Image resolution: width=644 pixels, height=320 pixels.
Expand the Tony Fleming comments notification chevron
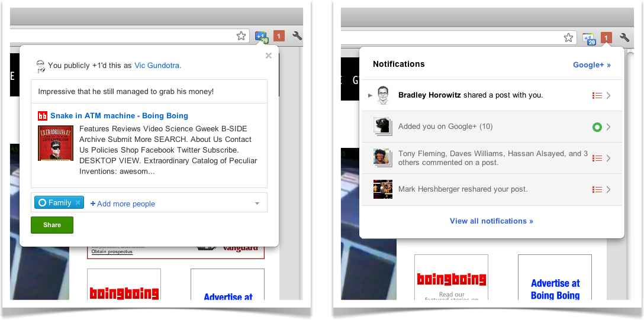point(608,159)
